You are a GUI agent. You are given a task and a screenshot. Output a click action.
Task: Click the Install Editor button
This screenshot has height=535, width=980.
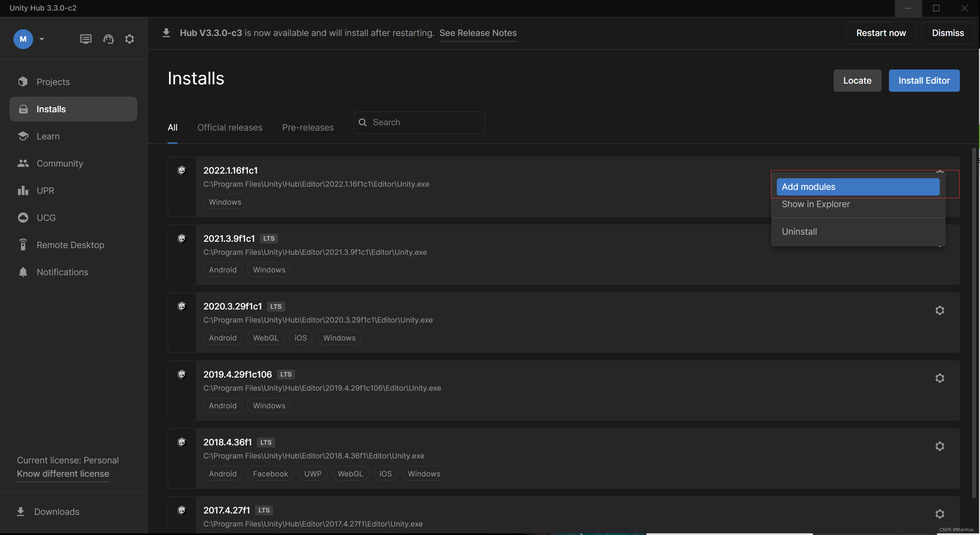pyautogui.click(x=924, y=81)
